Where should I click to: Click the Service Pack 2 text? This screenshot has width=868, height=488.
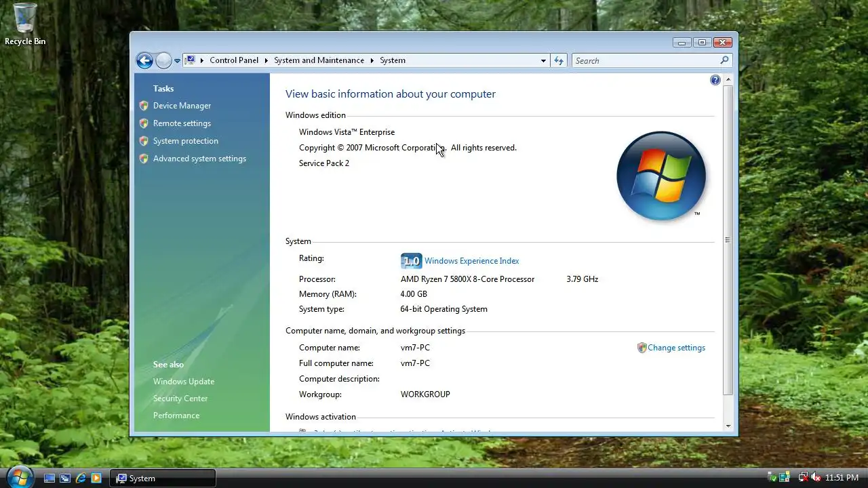[324, 163]
